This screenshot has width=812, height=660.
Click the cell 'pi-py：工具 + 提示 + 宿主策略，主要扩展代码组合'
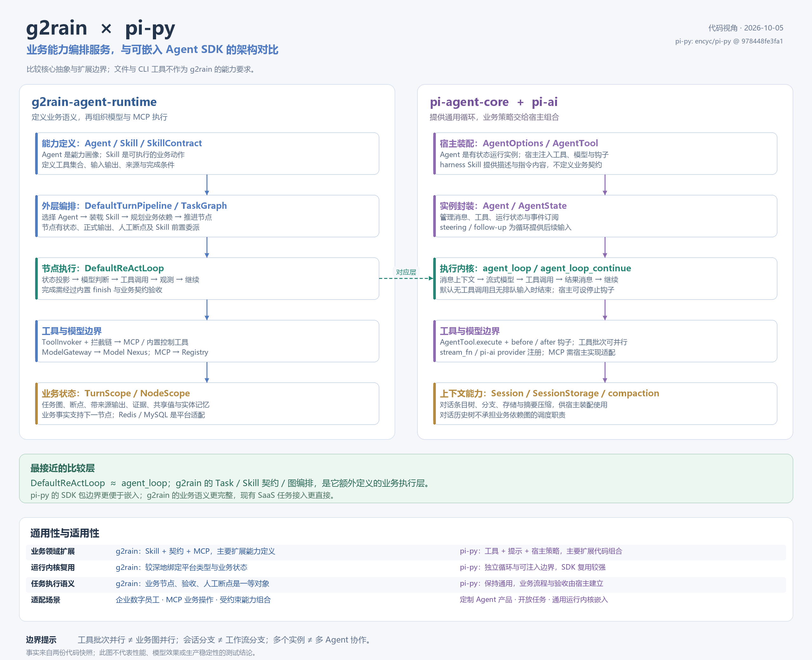(x=541, y=551)
